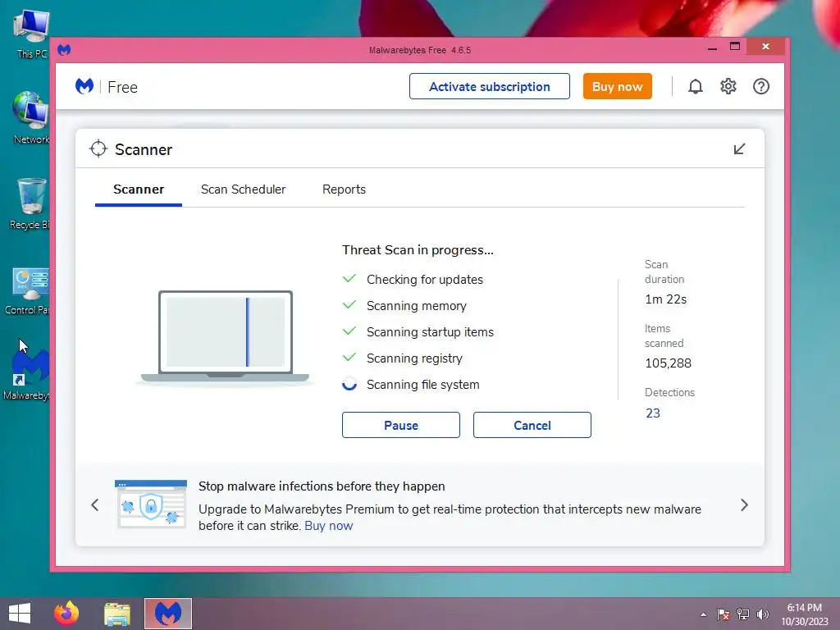The image size is (840, 630).
Task: Open Action Center flag tray icon
Action: pyautogui.click(x=724, y=614)
